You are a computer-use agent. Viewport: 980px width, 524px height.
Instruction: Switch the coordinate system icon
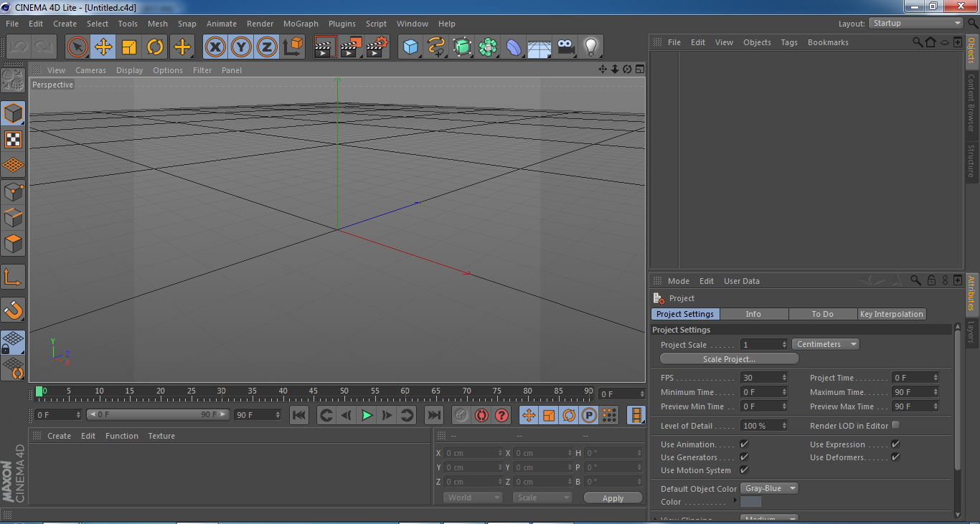pyautogui.click(x=293, y=47)
